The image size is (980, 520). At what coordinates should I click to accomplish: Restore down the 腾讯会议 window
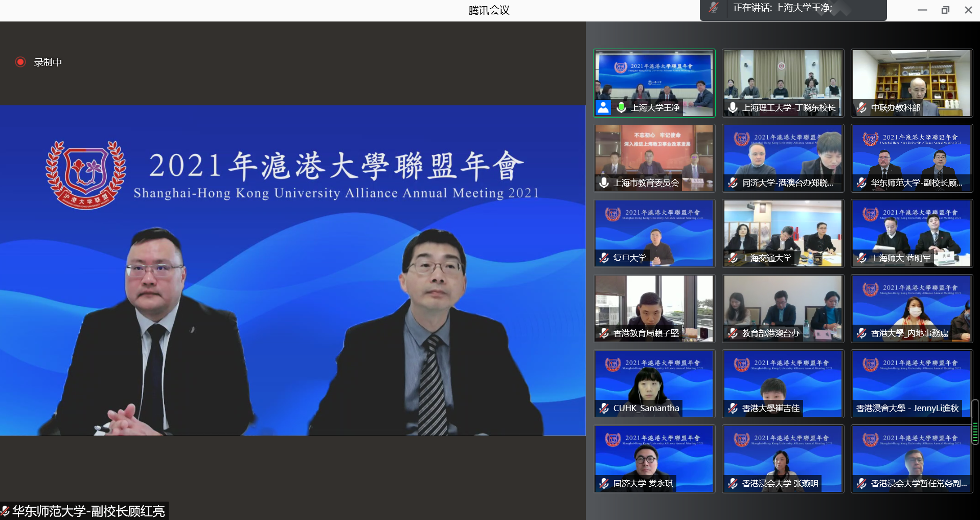(945, 10)
